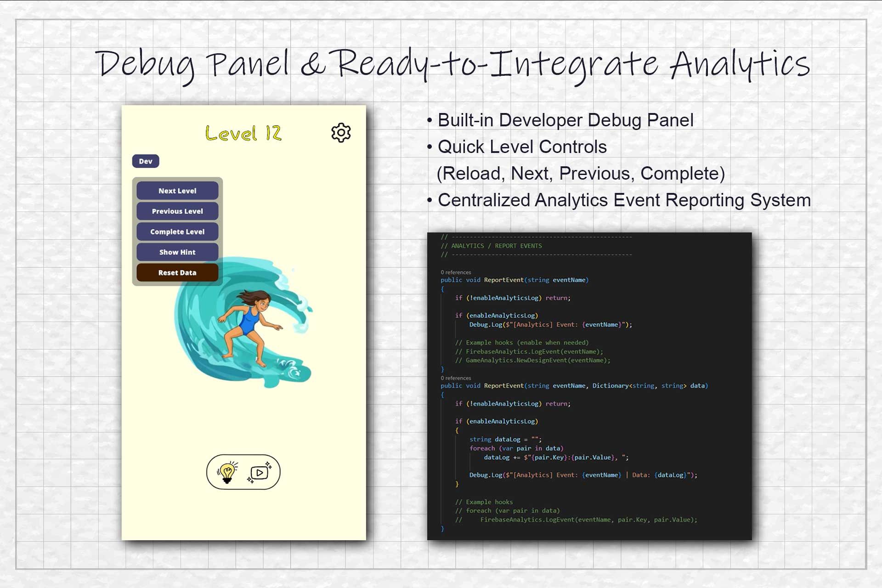Screen dimensions: 882x588
Task: Click the 'Centralized Analytics Event Reporting System' bullet
Action: pyautogui.click(x=624, y=200)
